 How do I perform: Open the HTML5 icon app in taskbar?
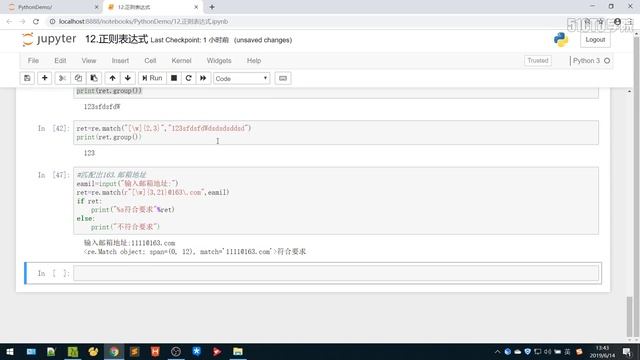[155, 351]
